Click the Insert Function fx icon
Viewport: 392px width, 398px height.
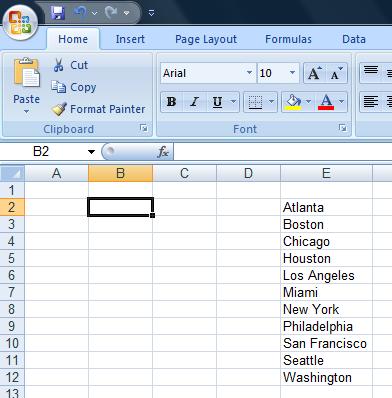click(163, 152)
